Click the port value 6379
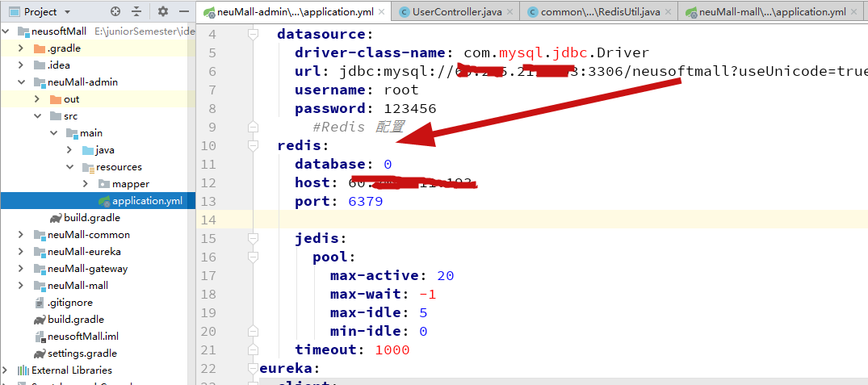 pyautogui.click(x=365, y=201)
